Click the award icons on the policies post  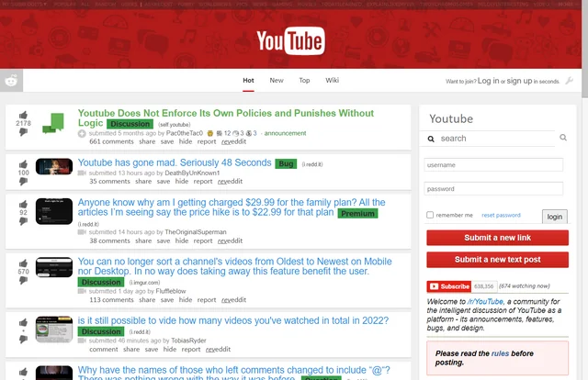232,133
